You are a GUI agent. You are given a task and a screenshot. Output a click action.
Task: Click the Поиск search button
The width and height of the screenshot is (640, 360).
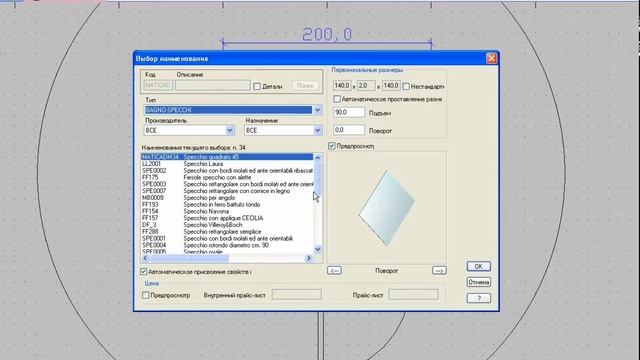point(305,86)
